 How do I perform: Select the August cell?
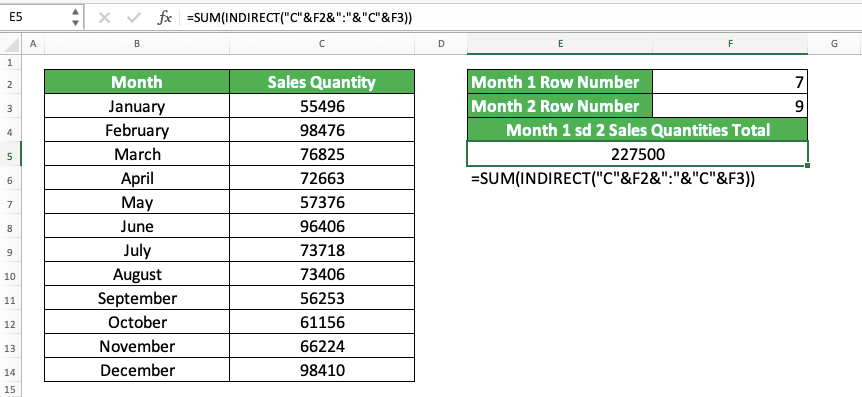pos(137,274)
